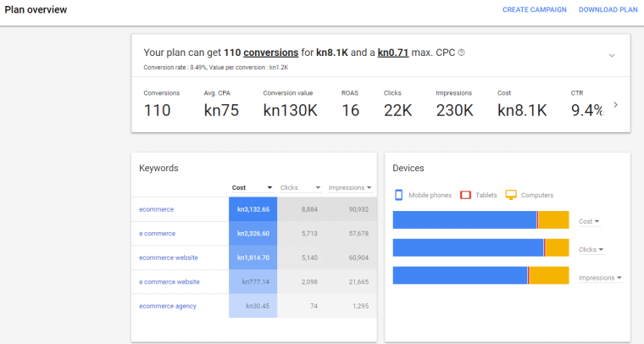
Task: Click the blue mobile segment of Cost bar
Action: pyautogui.click(x=464, y=219)
